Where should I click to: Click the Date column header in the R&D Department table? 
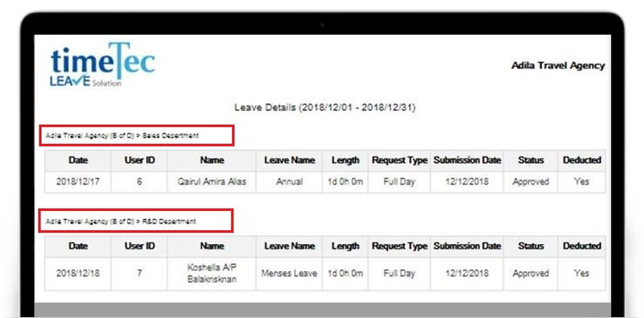(78, 246)
